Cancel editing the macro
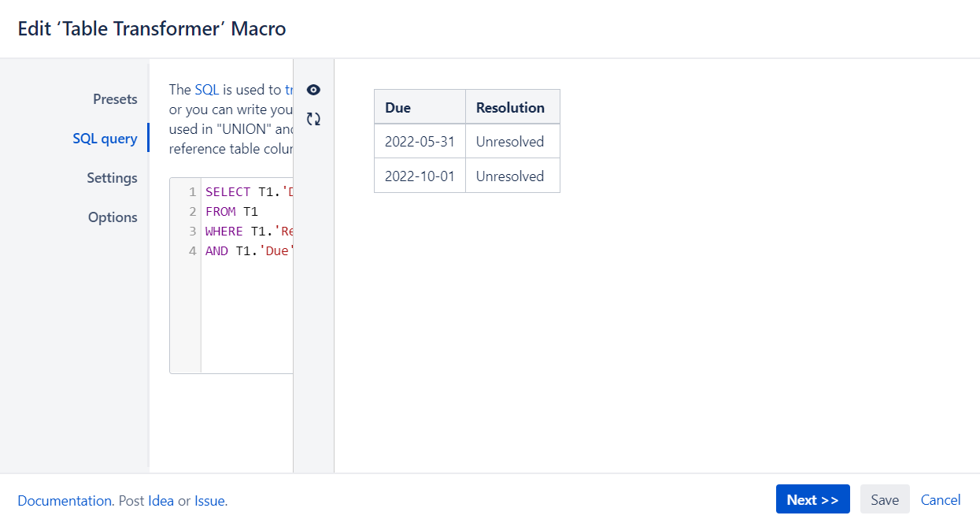 tap(940, 500)
